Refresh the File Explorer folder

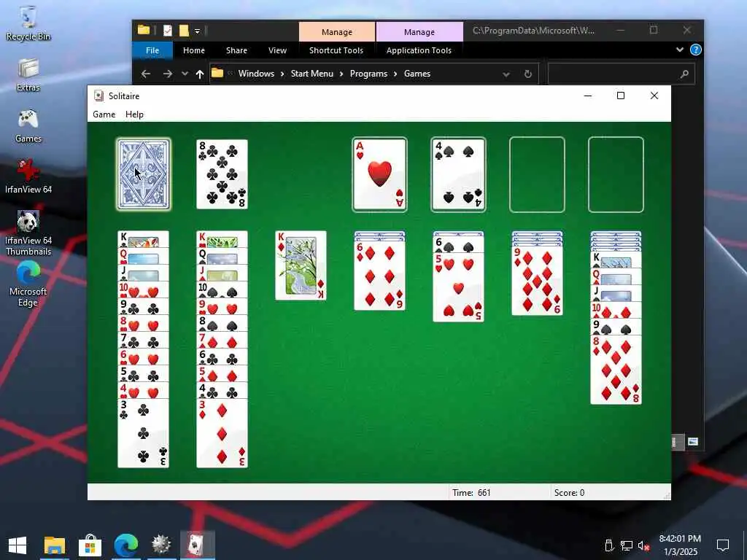click(528, 74)
